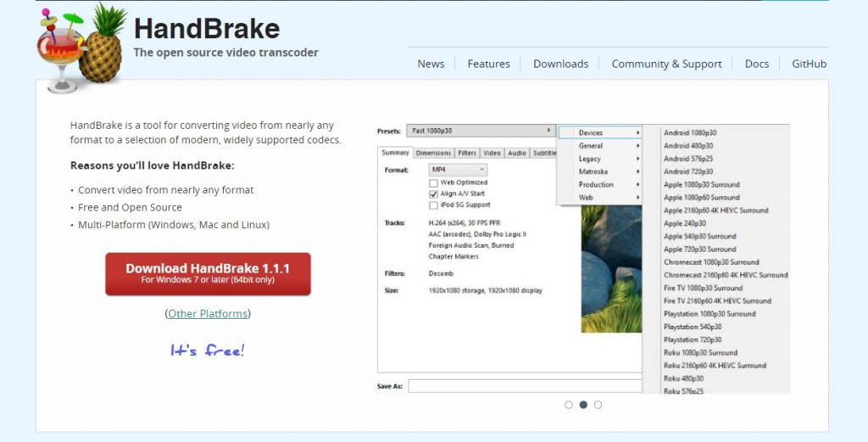Viewport: 868px width, 442px height.
Task: Uncheck the Align A/V Start checkbox
Action: (x=434, y=193)
